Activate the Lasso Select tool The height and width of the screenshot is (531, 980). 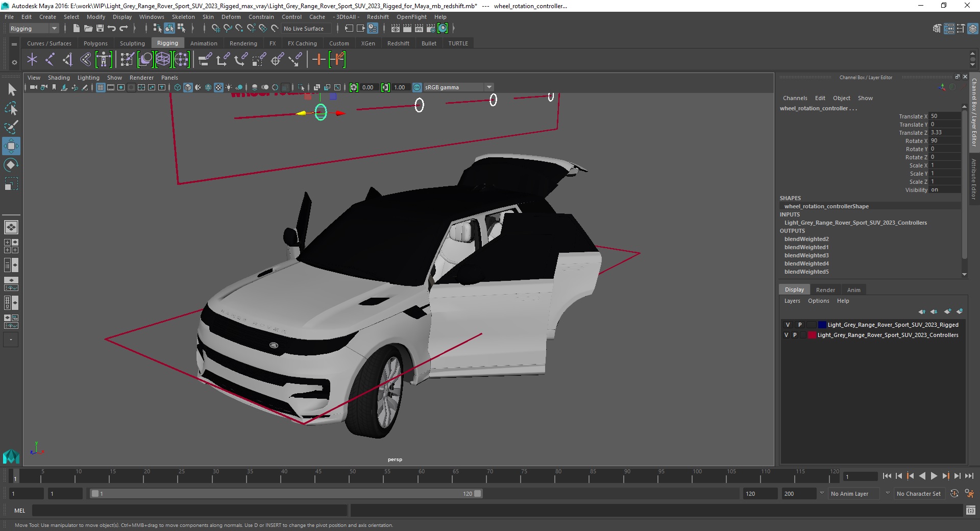pyautogui.click(x=11, y=108)
